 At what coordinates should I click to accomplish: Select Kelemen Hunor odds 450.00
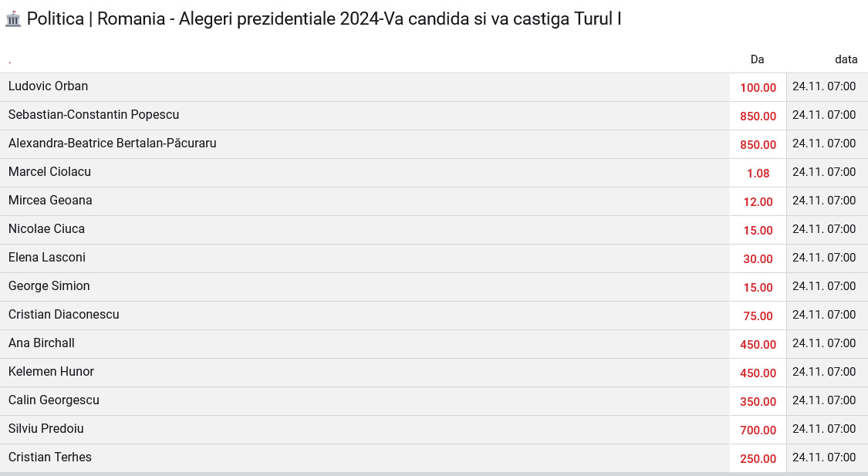pos(758,373)
